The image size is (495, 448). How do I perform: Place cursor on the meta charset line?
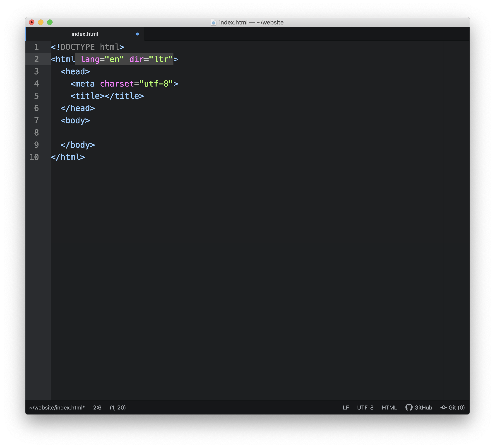click(124, 84)
